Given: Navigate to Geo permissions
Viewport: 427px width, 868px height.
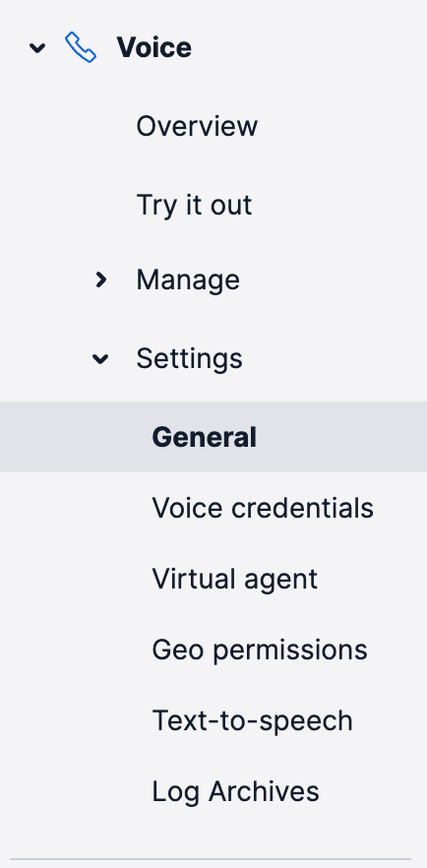Looking at the screenshot, I should [260, 650].
